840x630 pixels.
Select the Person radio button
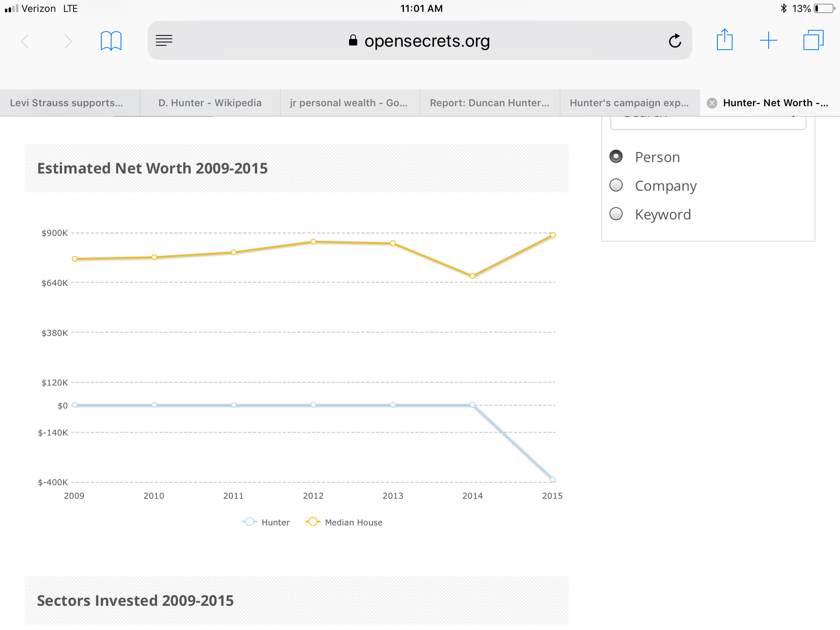(616, 157)
